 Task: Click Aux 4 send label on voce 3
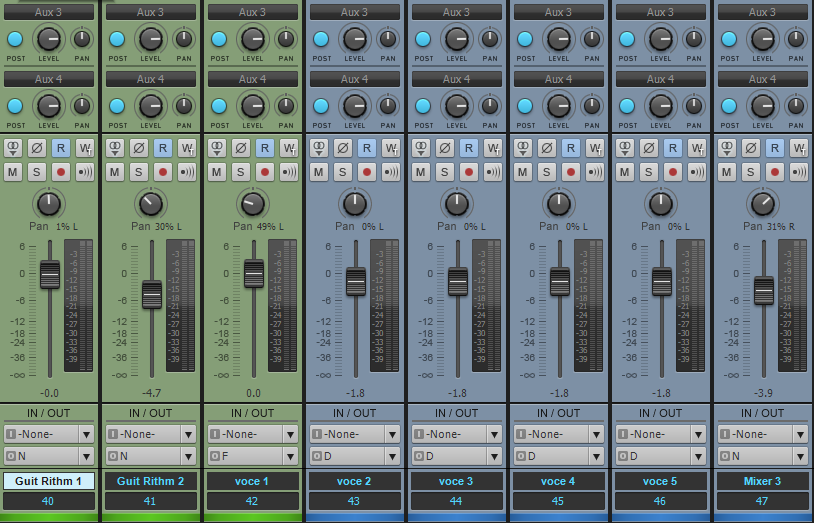[x=456, y=79]
